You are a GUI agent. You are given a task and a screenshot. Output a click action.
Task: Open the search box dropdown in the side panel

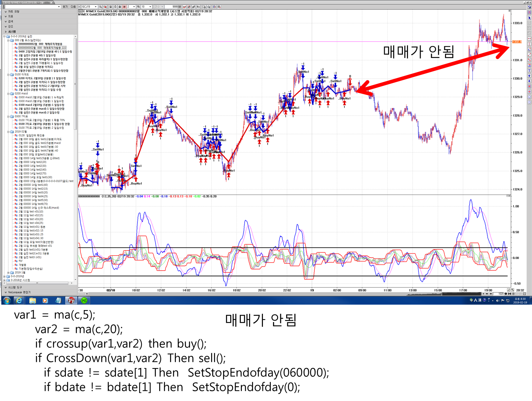point(59,7)
